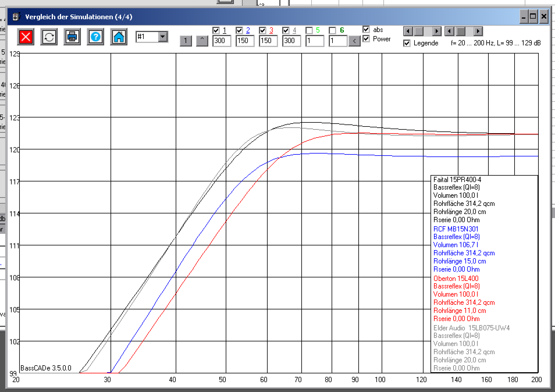Click the small left arrow after power fields
The width and height of the screenshot is (555, 392).
click(354, 41)
